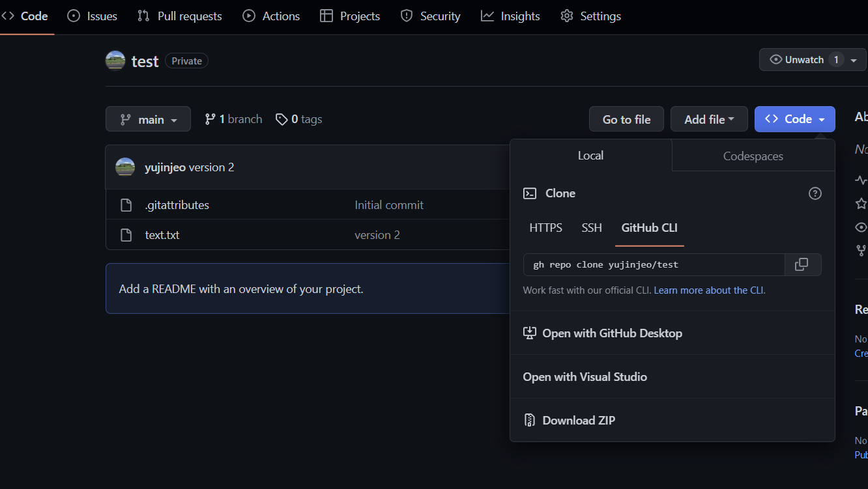This screenshot has width=868, height=489.
Task: Click Learn more about the CLI
Action: tap(708, 290)
